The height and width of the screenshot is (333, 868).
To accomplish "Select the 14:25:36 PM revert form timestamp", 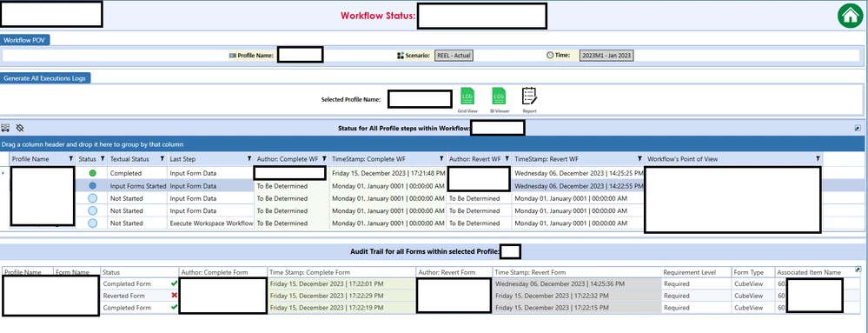I will [577, 283].
